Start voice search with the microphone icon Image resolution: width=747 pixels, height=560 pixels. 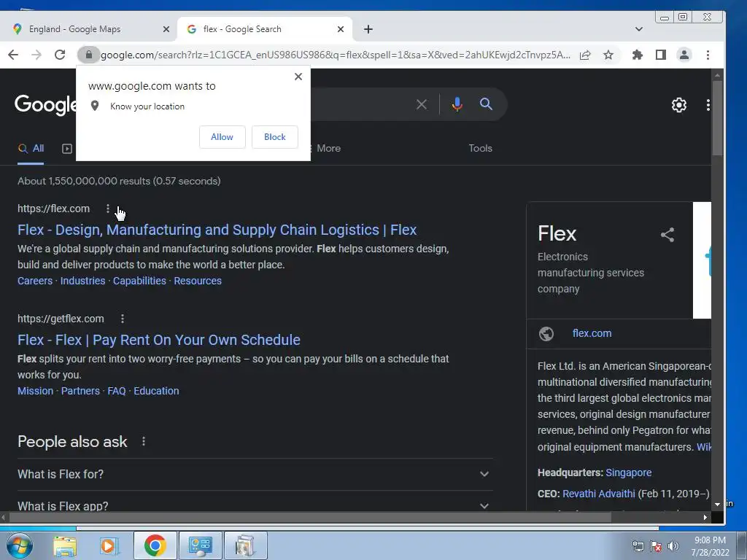[x=457, y=104]
